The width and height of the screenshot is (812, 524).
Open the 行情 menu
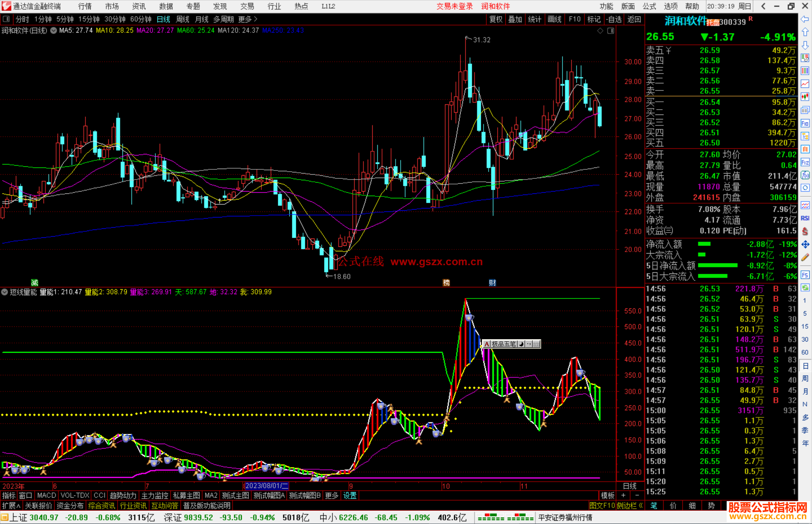[85, 6]
